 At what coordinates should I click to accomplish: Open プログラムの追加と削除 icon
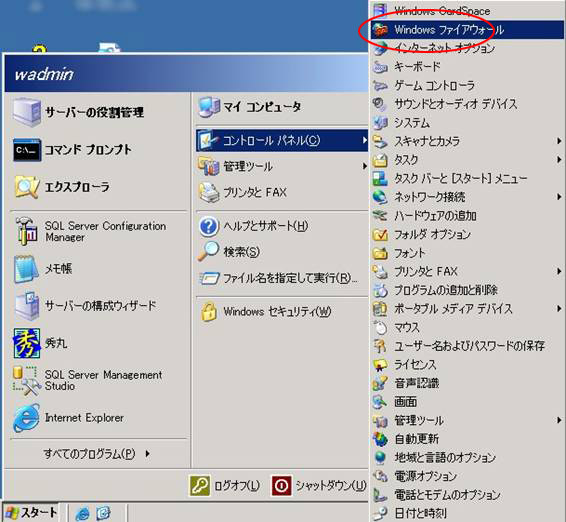(380, 290)
